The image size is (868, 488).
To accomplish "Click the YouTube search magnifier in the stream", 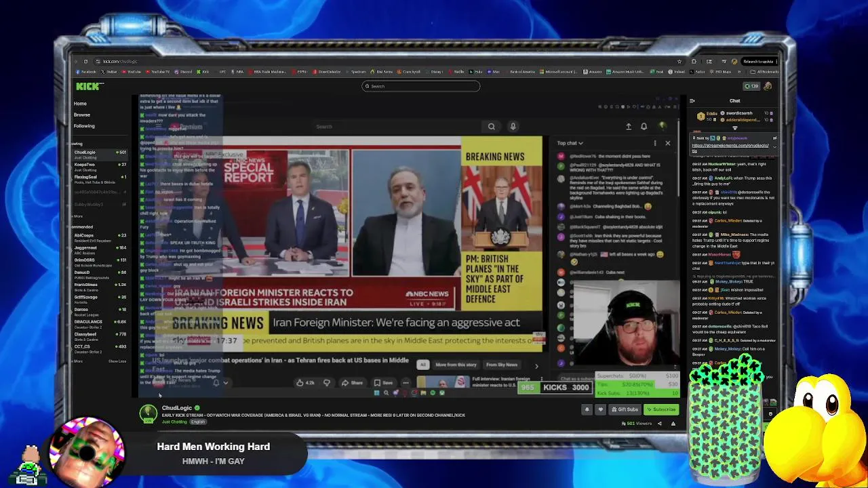I will click(492, 126).
